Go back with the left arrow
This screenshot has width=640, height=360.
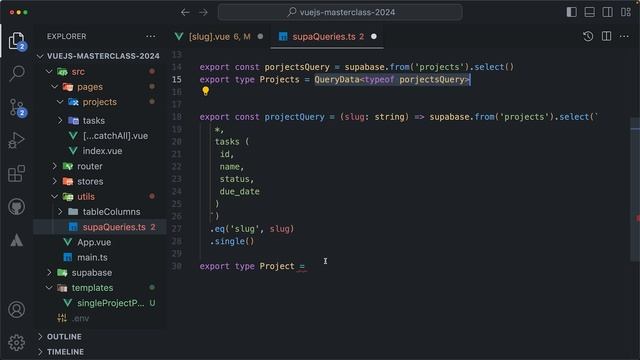point(185,12)
